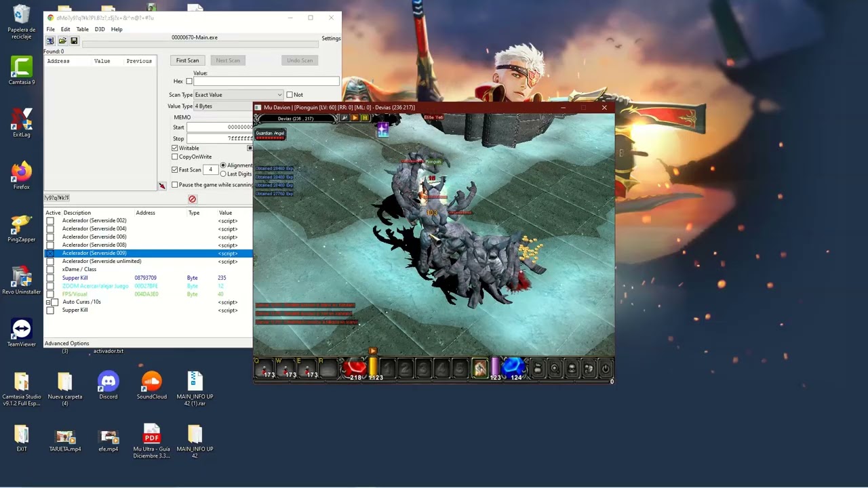Open Camtasia 9 desktop icon
The height and width of the screenshot is (488, 868).
pyautogui.click(x=21, y=70)
